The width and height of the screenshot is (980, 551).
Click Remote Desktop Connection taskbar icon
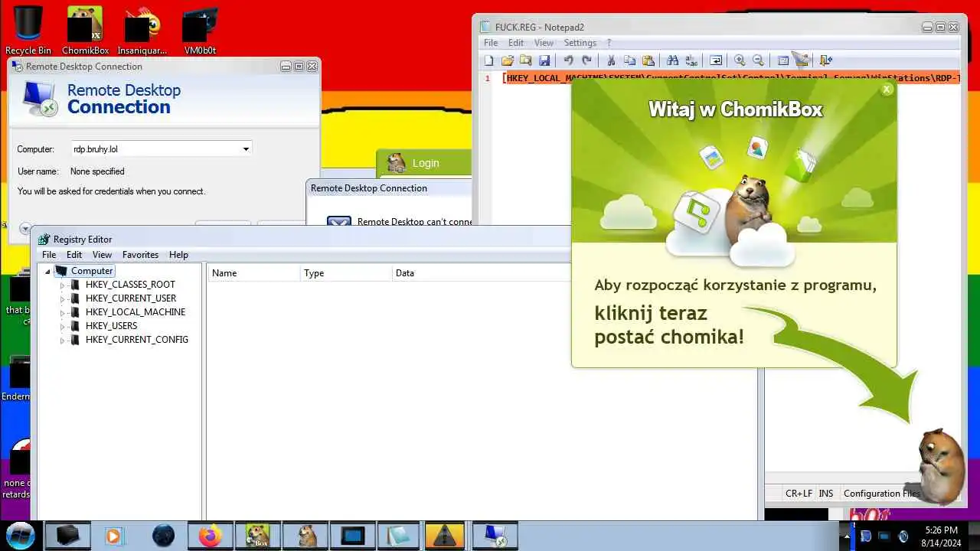tap(495, 536)
